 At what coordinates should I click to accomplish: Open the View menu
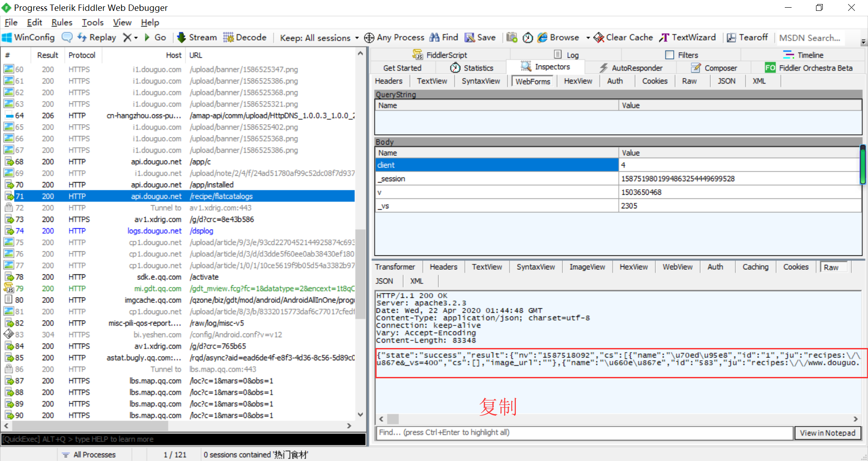point(122,23)
